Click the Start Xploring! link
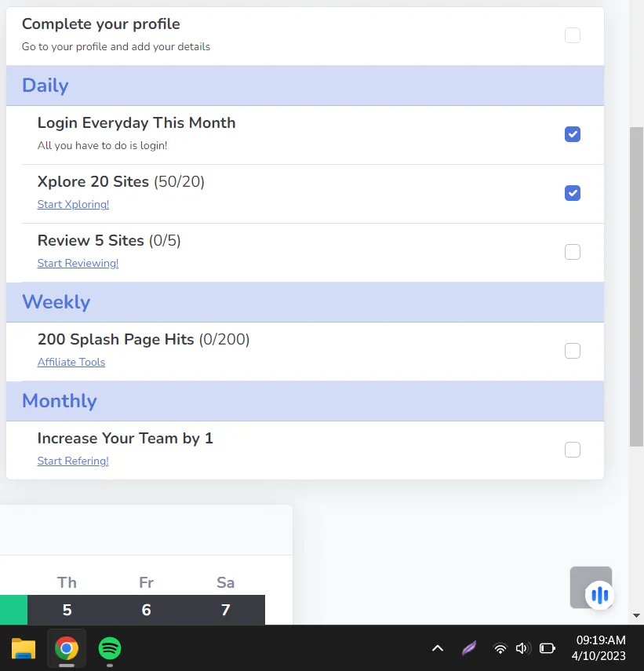This screenshot has width=644, height=671. pos(73,205)
